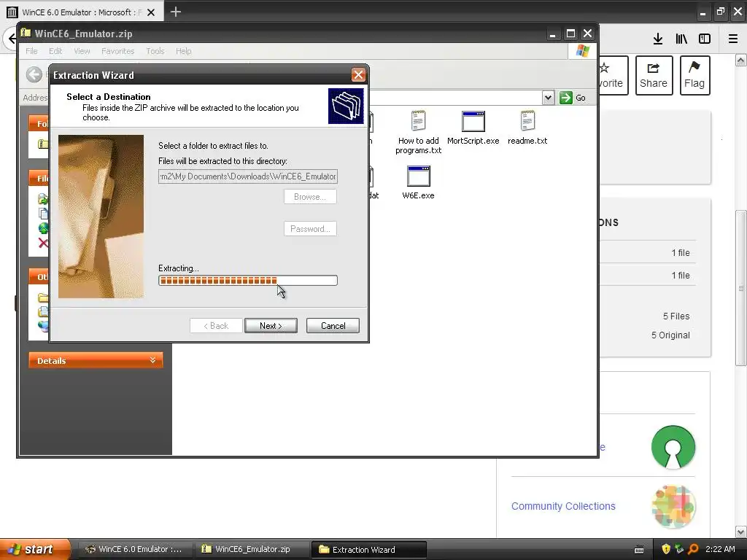747x560 pixels.
Task: Expand the Details panel chevron
Action: tap(152, 360)
